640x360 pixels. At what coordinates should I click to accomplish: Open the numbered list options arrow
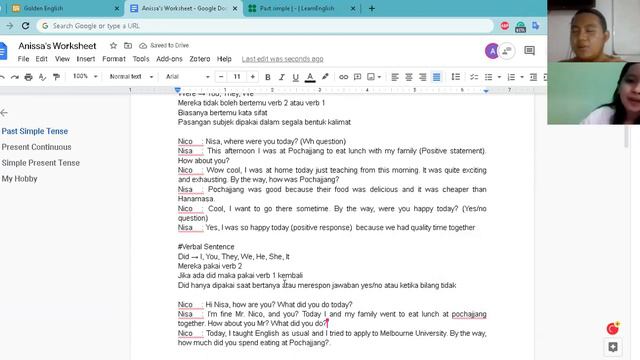(522, 77)
